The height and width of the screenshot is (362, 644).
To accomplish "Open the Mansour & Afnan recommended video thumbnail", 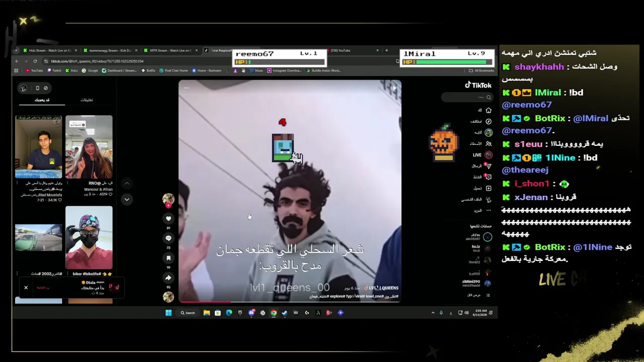I will pos(89,147).
